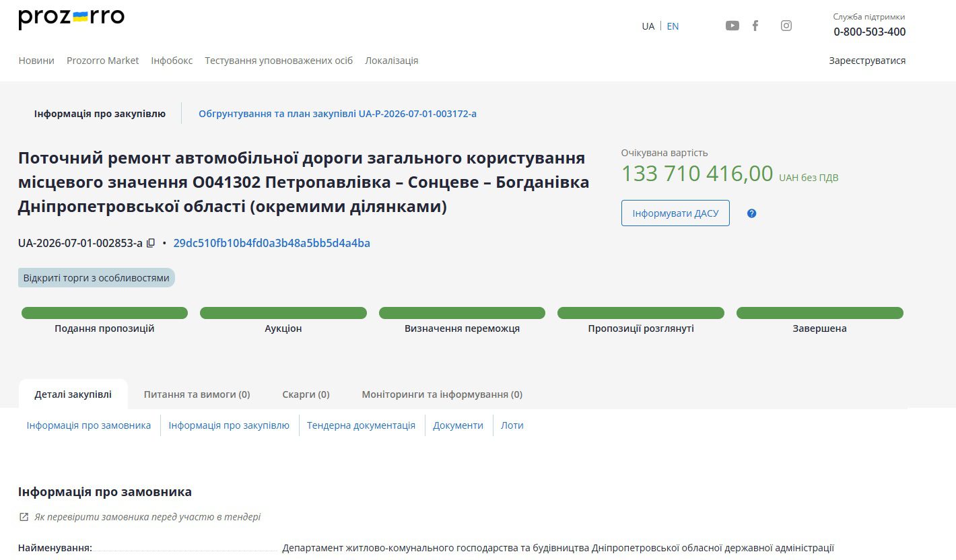The image size is (956, 560).
Task: Open the Моніторинги та інформування (0) tab
Action: point(442,394)
